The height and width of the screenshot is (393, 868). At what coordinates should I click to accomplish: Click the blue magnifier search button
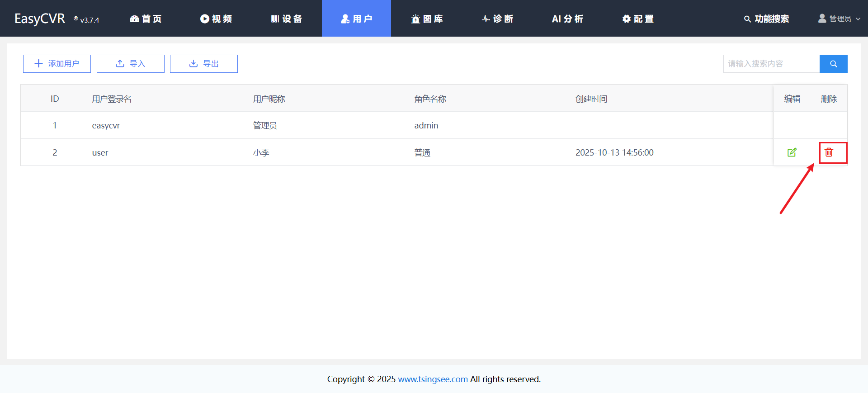coord(833,64)
